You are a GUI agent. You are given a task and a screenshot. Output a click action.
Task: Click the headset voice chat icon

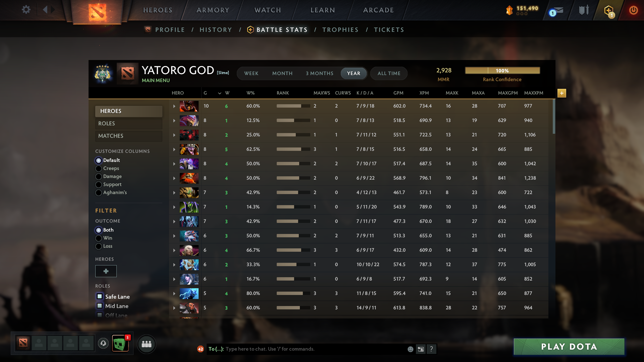click(x=103, y=344)
